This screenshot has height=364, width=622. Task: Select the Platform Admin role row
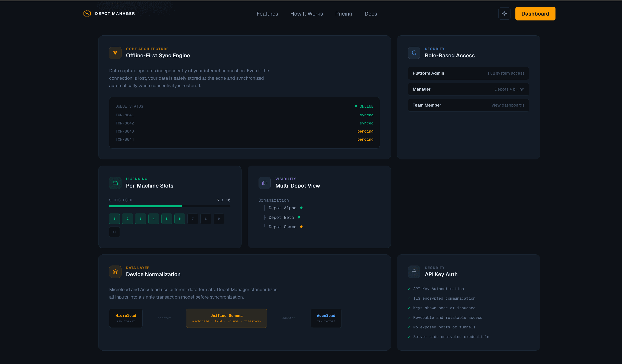[x=468, y=73]
